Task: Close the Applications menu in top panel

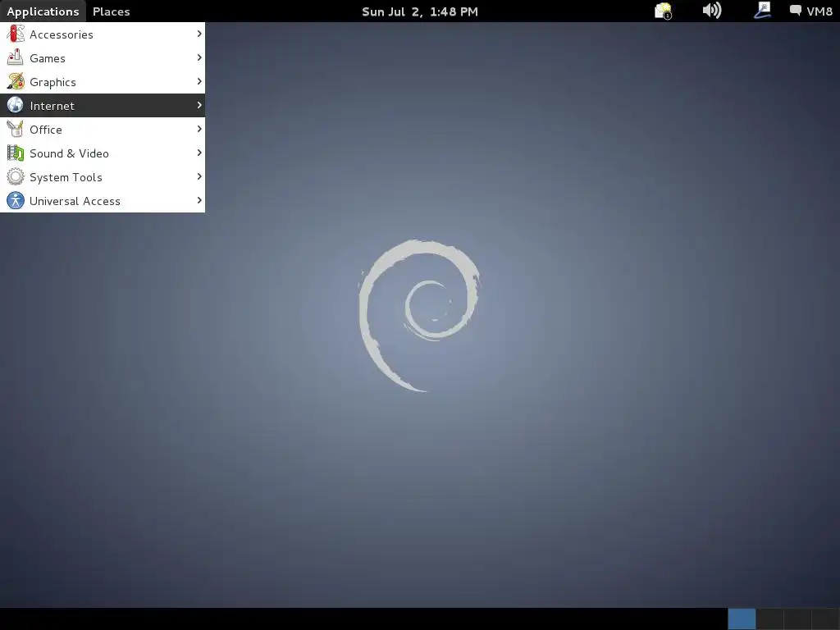Action: click(43, 11)
